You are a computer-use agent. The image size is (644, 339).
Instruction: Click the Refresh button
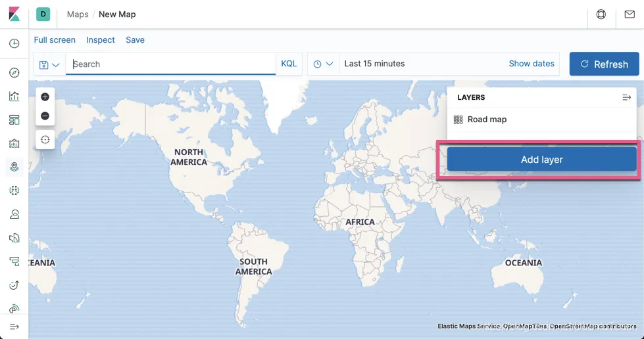pos(604,64)
